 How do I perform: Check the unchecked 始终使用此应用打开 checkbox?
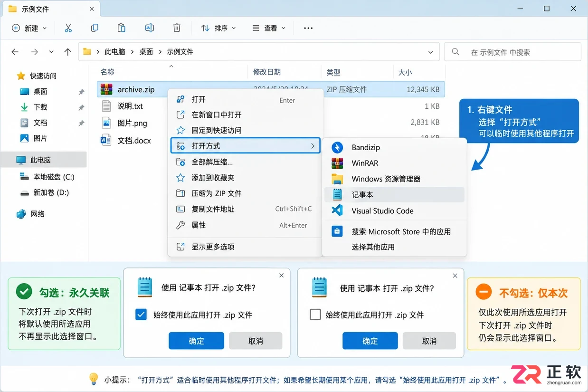point(315,315)
